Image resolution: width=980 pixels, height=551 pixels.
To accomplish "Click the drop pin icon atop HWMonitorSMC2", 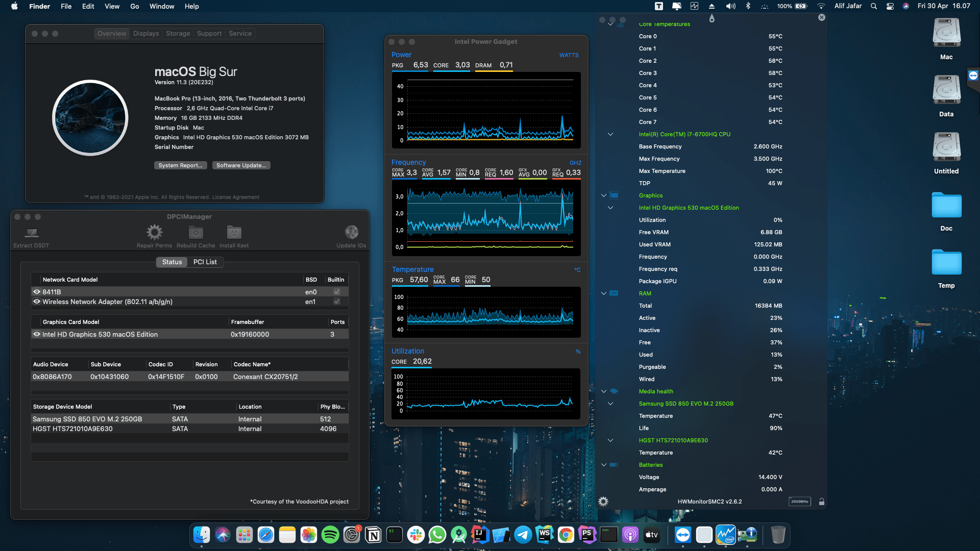I will (712, 18).
